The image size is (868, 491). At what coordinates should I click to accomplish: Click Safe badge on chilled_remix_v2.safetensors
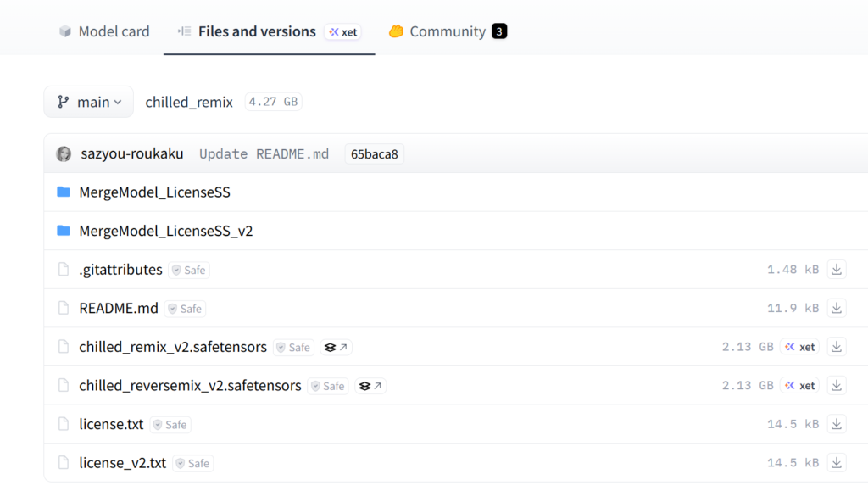coord(293,348)
